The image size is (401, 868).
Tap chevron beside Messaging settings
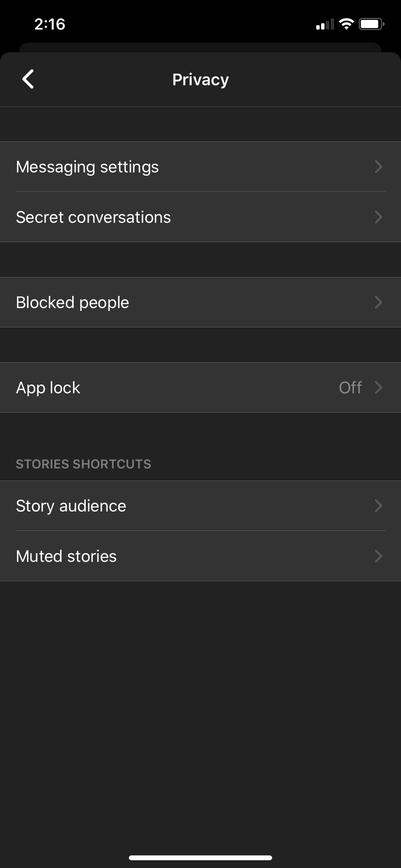pyautogui.click(x=378, y=167)
